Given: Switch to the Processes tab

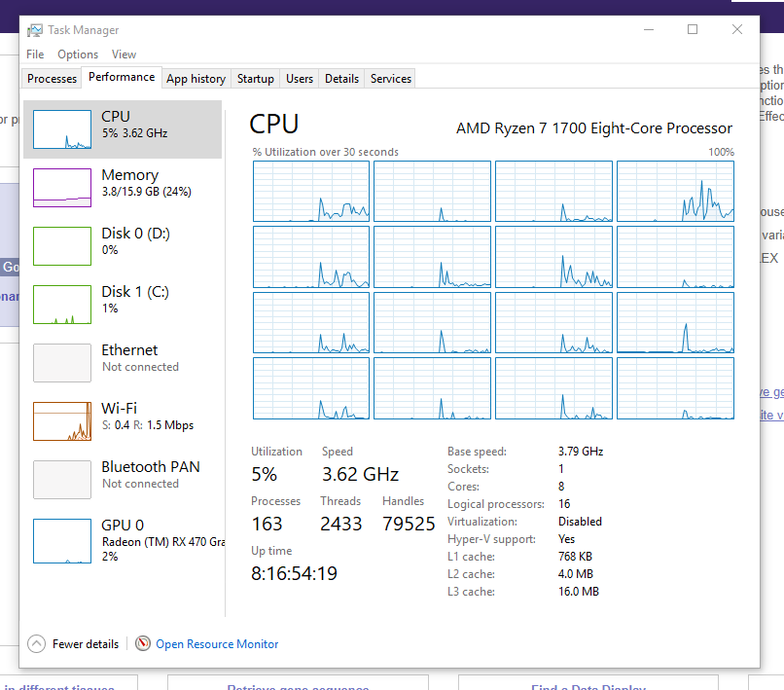Looking at the screenshot, I should click(x=52, y=79).
